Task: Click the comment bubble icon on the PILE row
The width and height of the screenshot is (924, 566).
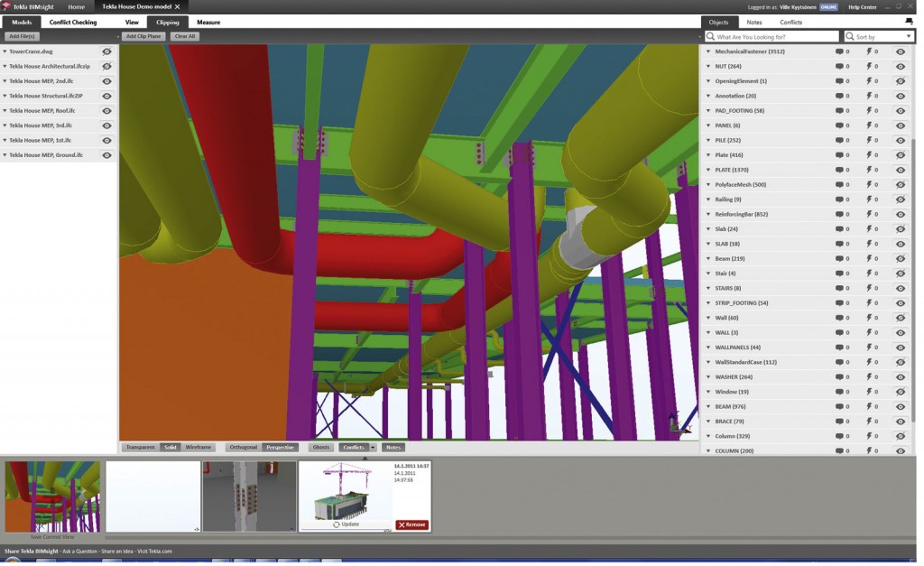Action: [x=838, y=140]
